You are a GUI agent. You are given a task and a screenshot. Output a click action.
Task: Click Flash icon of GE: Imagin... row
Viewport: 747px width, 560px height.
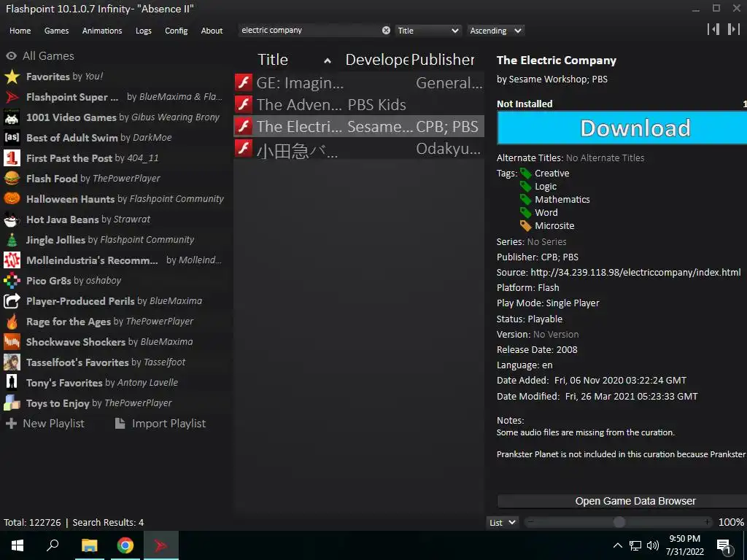point(244,82)
